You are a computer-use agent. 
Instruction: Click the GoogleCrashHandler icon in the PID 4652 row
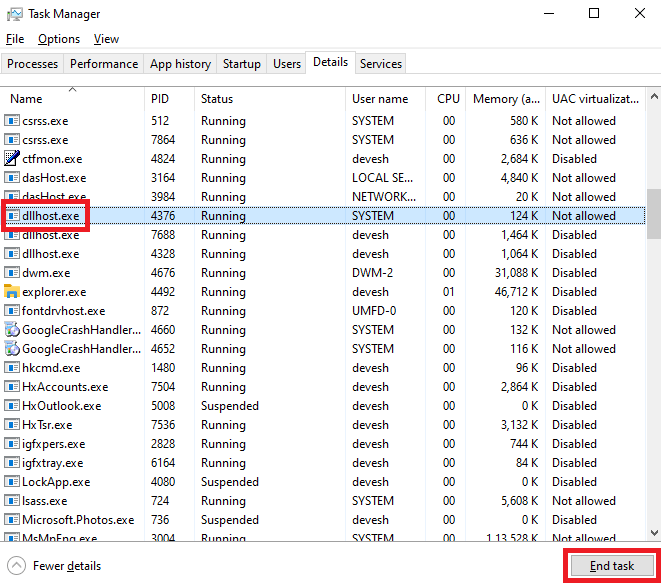12,349
